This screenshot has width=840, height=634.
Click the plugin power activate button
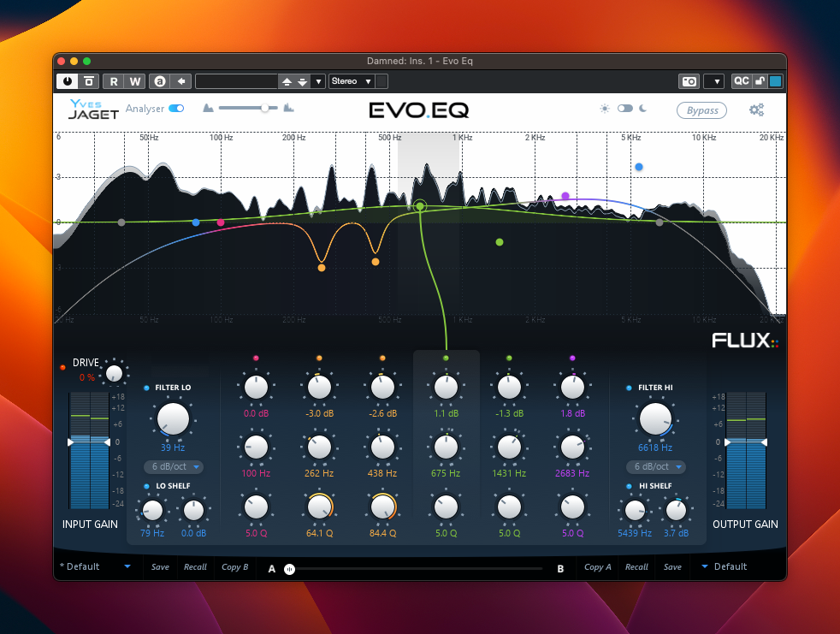point(67,81)
